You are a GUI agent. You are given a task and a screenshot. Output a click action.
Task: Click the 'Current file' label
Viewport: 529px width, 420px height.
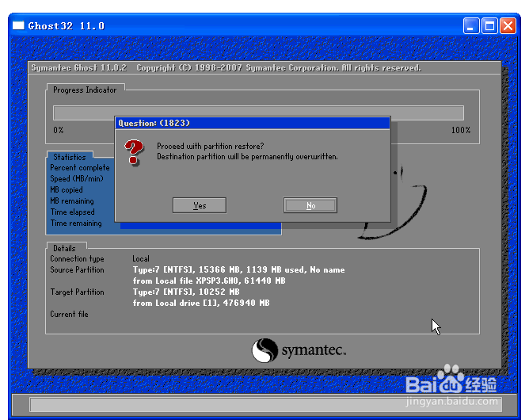coord(69,314)
